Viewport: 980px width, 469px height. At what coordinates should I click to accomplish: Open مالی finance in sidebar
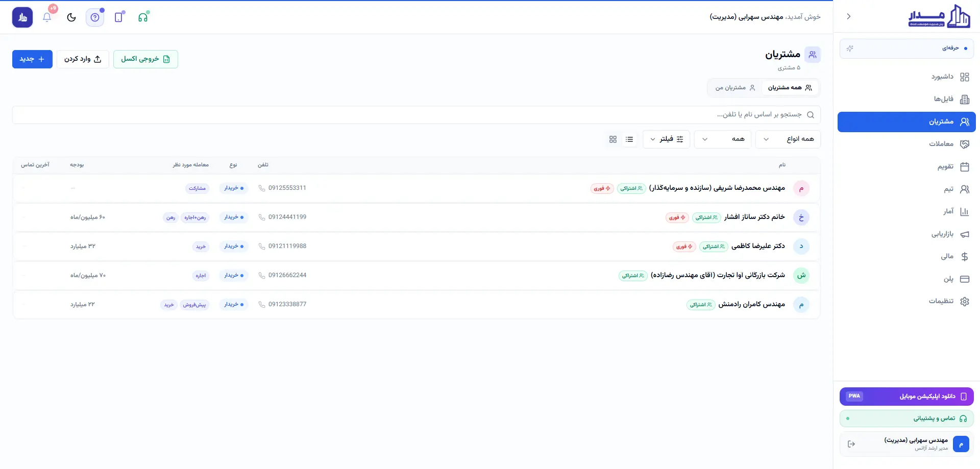(906, 257)
